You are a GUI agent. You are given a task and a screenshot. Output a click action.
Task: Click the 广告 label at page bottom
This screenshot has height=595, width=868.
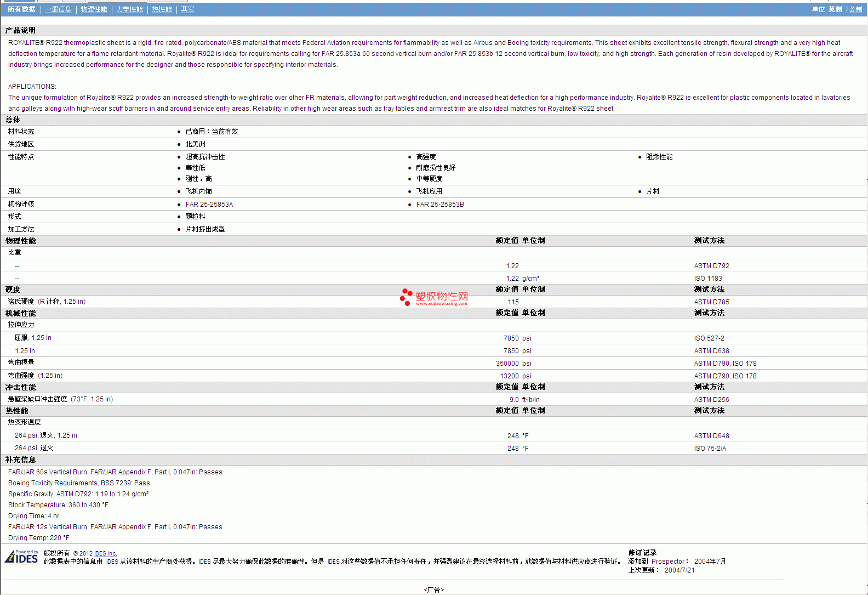[x=433, y=590]
